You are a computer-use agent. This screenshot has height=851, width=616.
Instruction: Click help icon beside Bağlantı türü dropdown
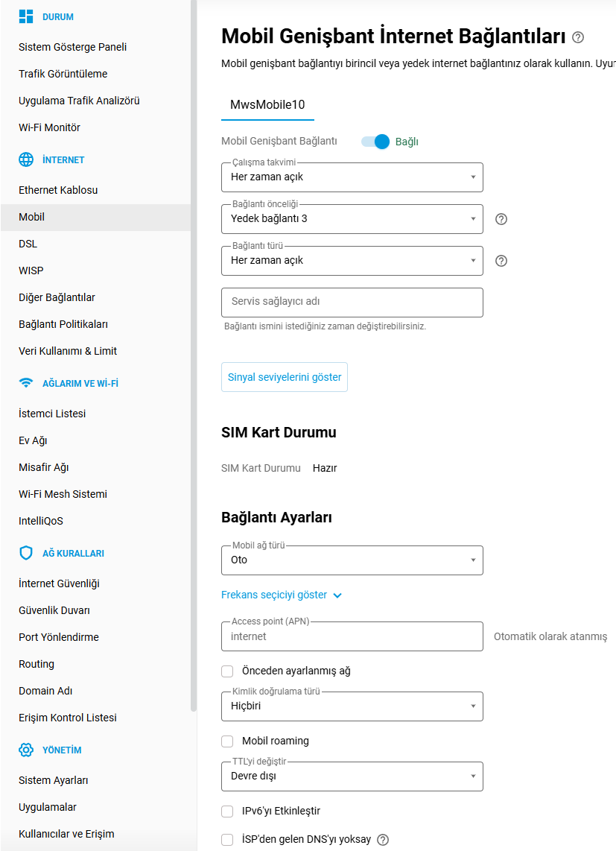click(x=501, y=261)
